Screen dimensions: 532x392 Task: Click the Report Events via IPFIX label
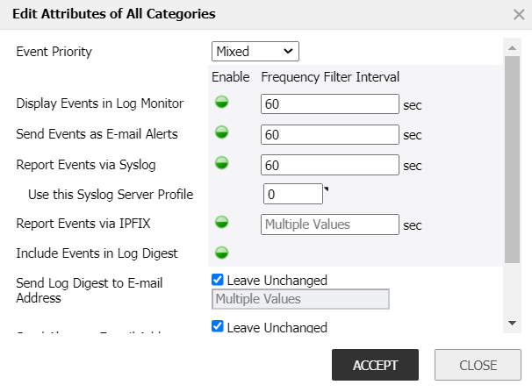pyautogui.click(x=83, y=224)
